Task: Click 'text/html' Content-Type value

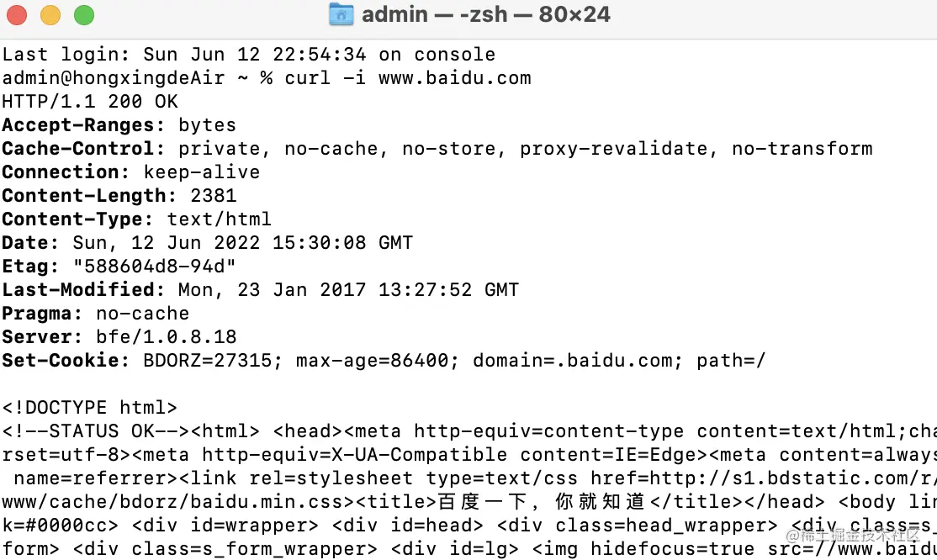Action: coord(220,219)
